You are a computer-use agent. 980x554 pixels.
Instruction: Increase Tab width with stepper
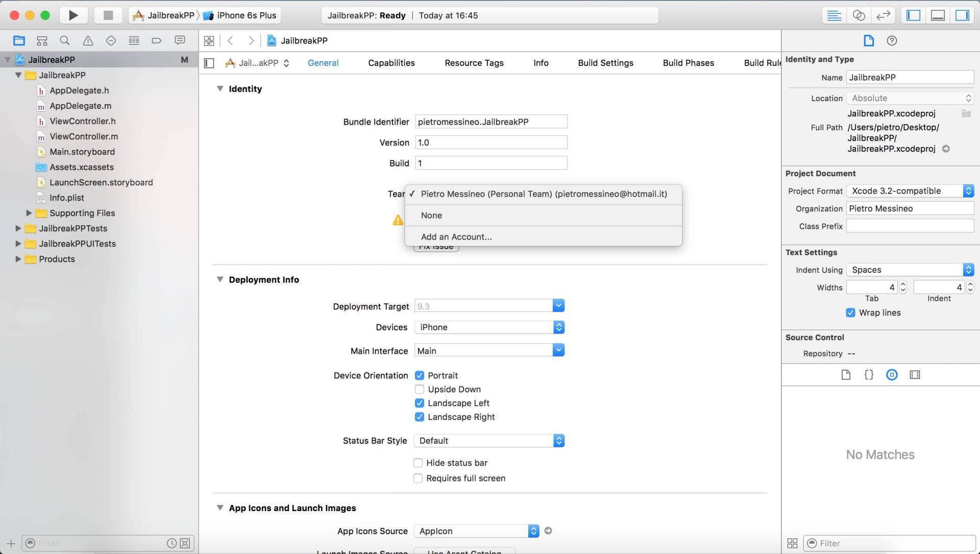coord(903,284)
